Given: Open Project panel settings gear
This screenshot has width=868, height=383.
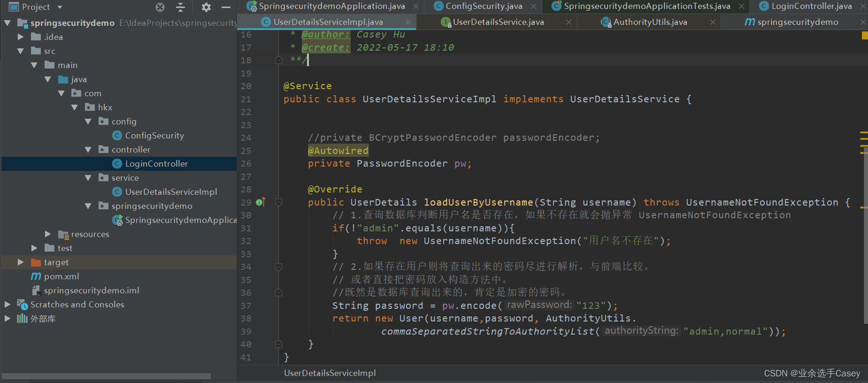Looking at the screenshot, I should pyautogui.click(x=206, y=7).
